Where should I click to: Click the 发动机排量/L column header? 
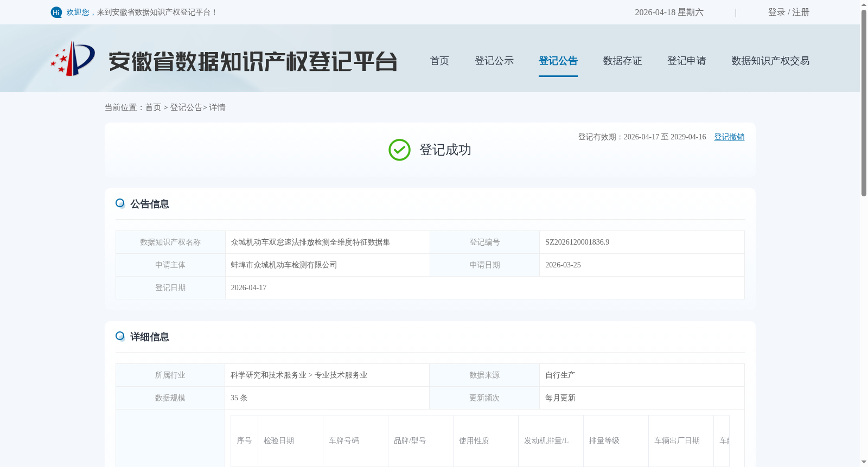551,440
